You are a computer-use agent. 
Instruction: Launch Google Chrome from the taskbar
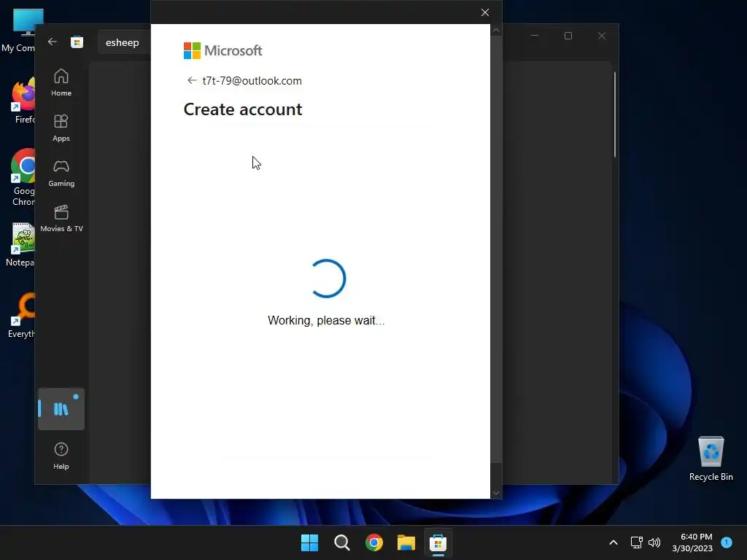(x=374, y=542)
